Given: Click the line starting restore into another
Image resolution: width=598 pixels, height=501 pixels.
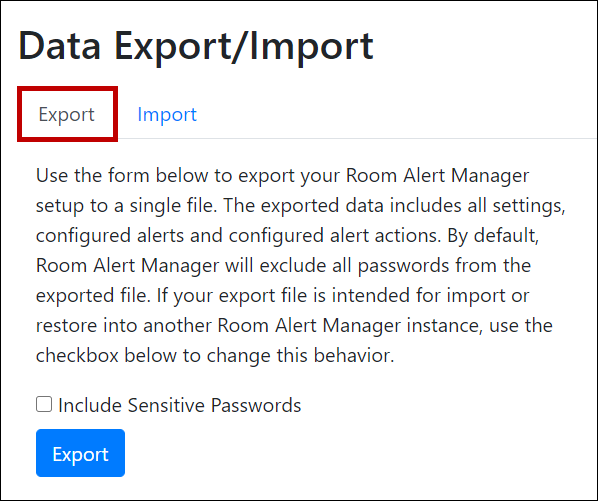Looking at the screenshot, I should click(294, 325).
